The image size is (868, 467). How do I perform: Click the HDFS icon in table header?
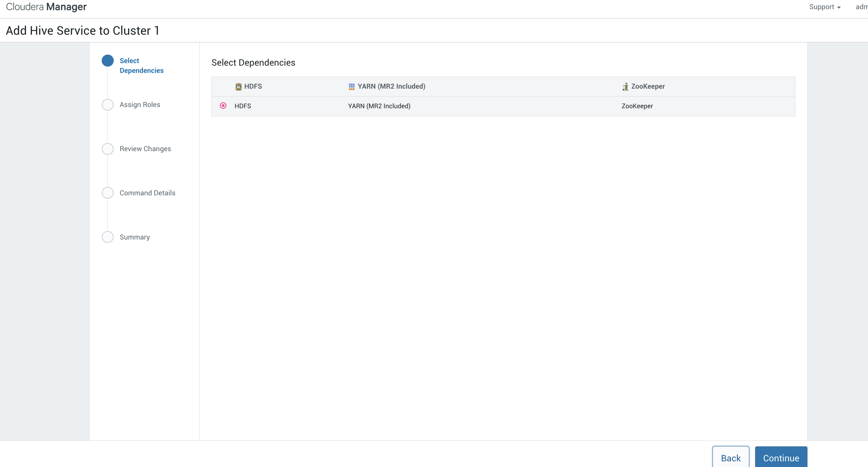(x=238, y=86)
